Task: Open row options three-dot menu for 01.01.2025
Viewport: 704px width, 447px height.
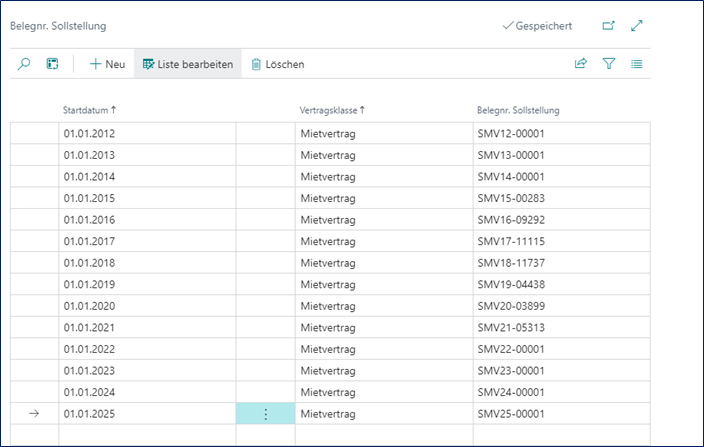Action: tap(265, 414)
